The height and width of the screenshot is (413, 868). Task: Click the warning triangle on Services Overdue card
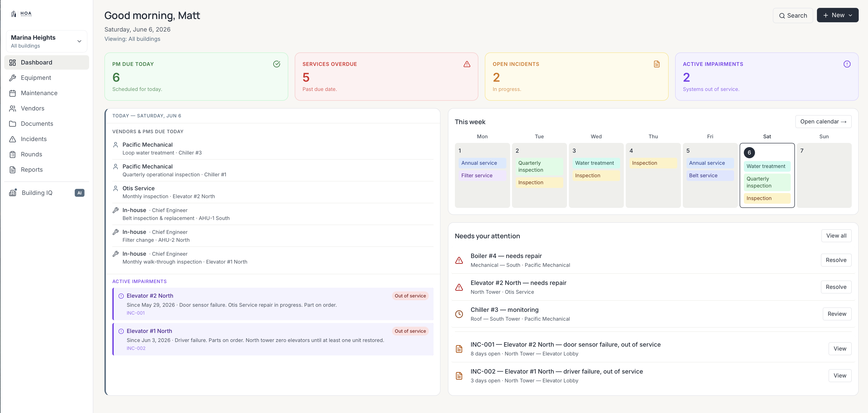tap(467, 64)
